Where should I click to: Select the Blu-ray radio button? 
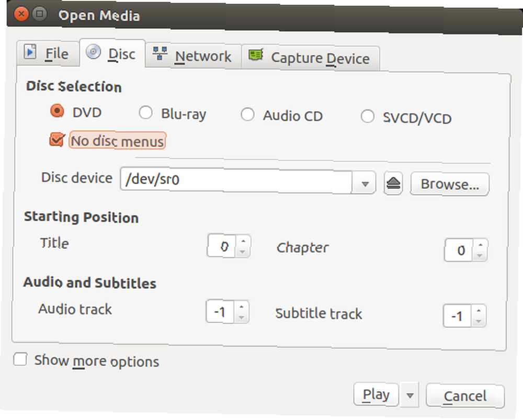point(146,113)
